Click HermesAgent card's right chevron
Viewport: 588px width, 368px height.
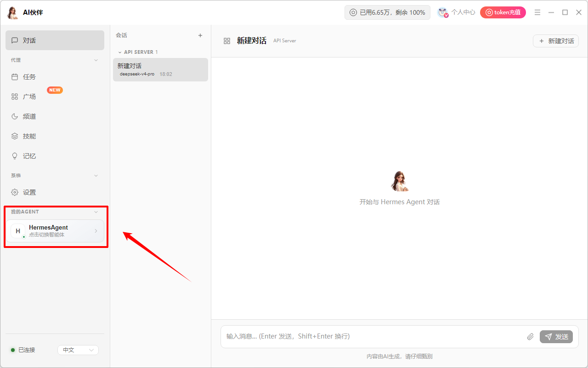click(x=96, y=231)
